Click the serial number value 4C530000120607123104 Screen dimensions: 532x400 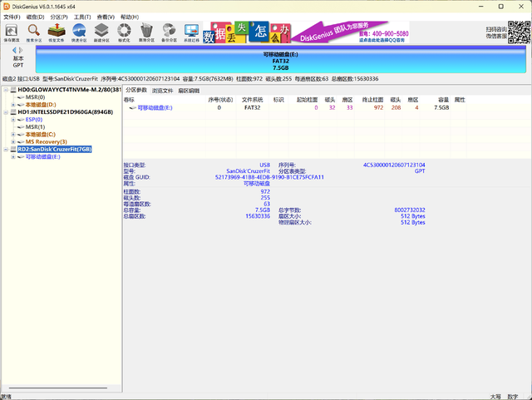pyautogui.click(x=394, y=165)
